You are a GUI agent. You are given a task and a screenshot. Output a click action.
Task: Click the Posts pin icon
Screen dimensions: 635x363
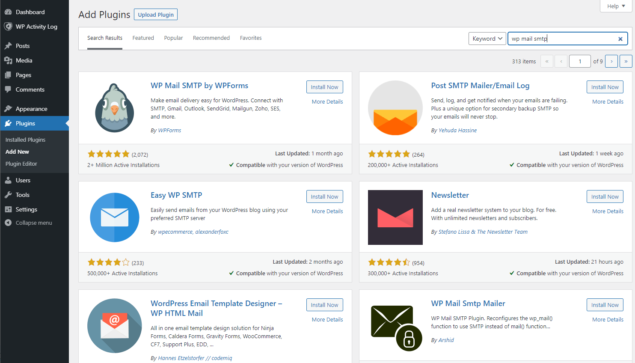coord(8,46)
